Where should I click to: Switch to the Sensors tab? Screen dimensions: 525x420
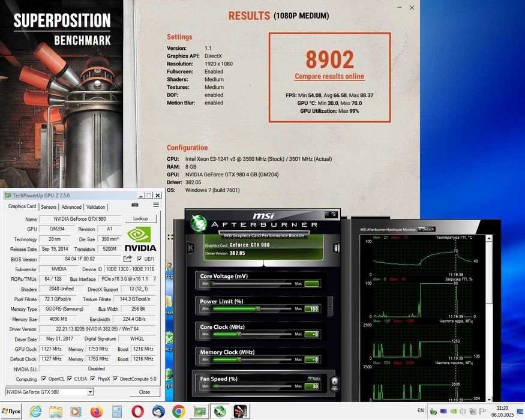point(49,207)
